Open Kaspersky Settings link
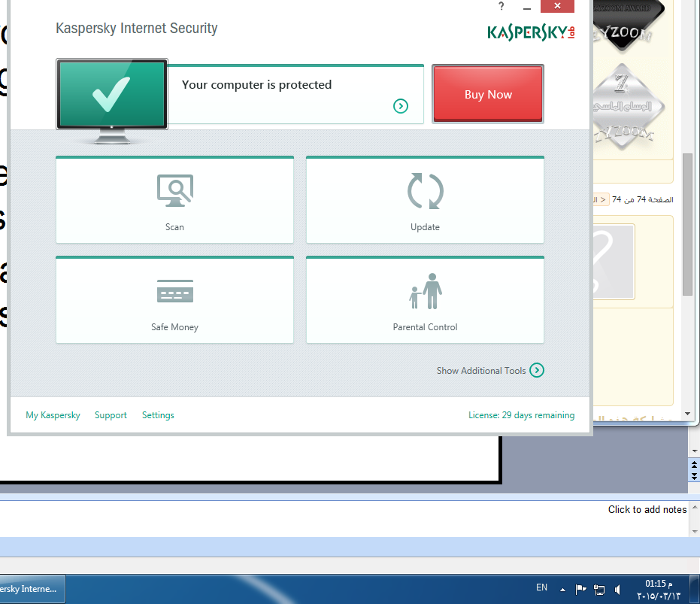Viewport: 700px width, 604px height. [x=158, y=415]
